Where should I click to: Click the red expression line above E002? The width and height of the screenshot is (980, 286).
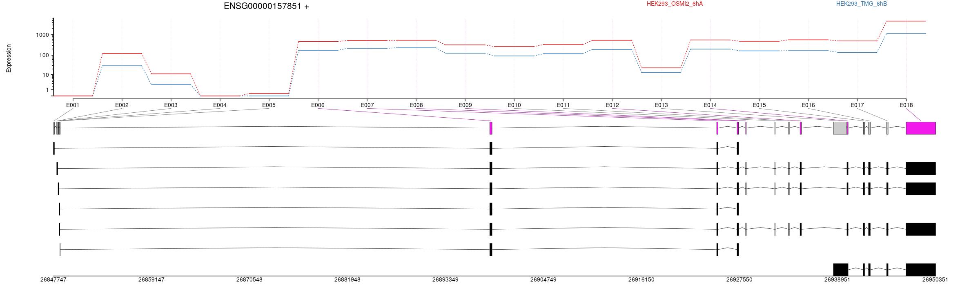(x=122, y=53)
